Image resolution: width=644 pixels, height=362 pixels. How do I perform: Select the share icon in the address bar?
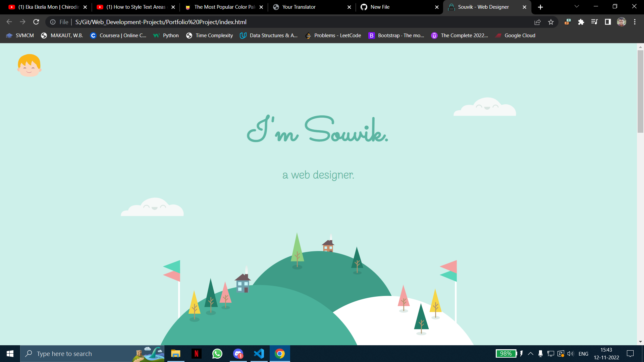click(538, 22)
